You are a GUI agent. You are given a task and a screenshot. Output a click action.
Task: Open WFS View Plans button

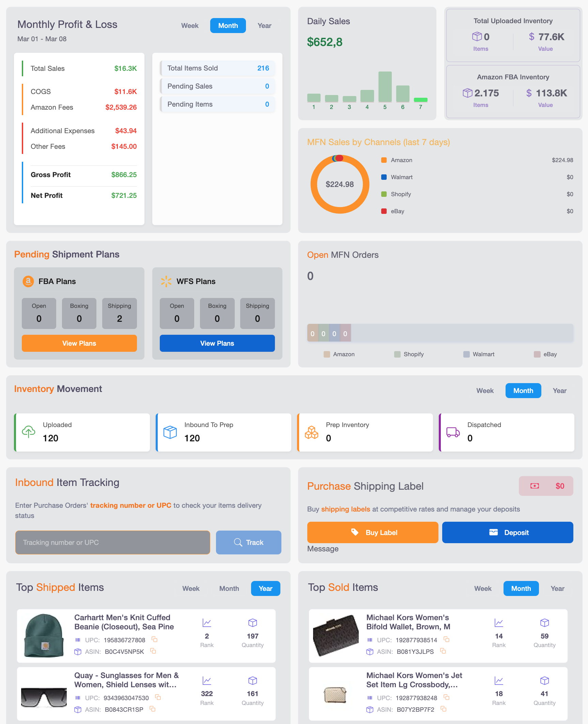click(x=217, y=343)
